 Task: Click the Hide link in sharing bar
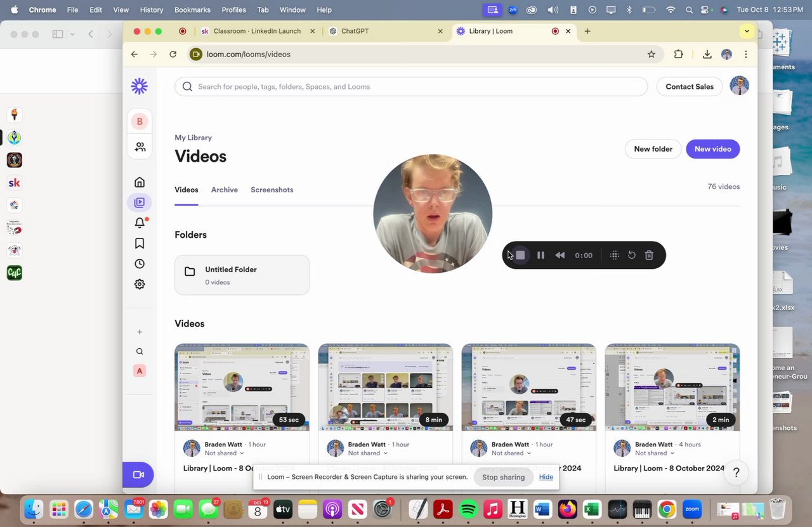point(546,477)
